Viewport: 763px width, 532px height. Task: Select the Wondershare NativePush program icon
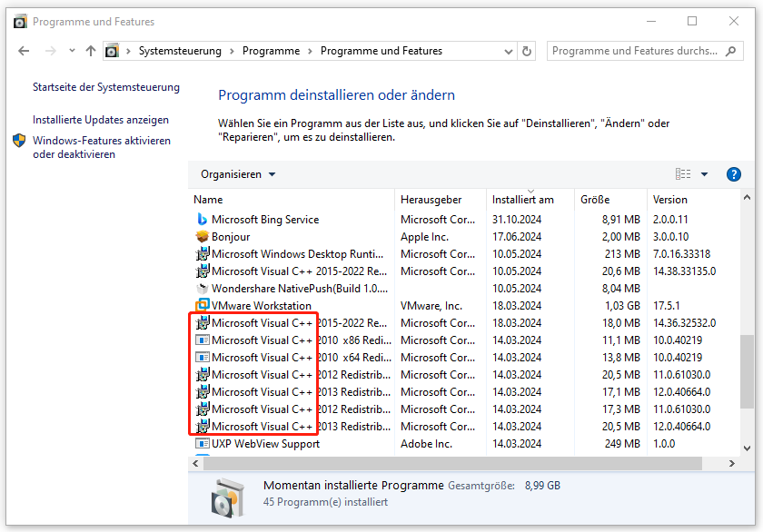point(204,289)
